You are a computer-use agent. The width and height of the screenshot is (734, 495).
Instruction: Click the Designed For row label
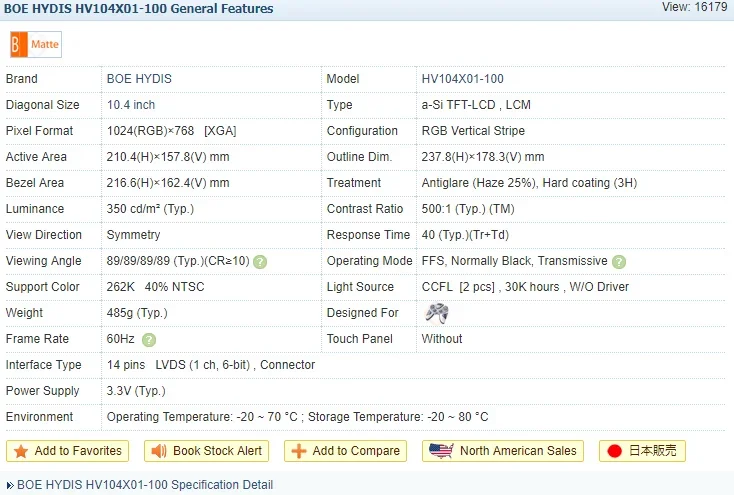363,313
